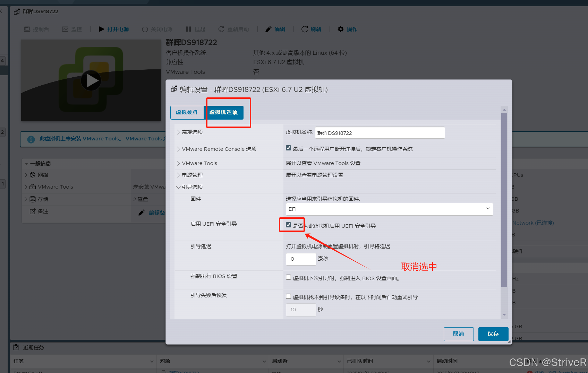Click the Network (已连接) link
Viewport: 588px width, 373px height.
tap(533, 223)
